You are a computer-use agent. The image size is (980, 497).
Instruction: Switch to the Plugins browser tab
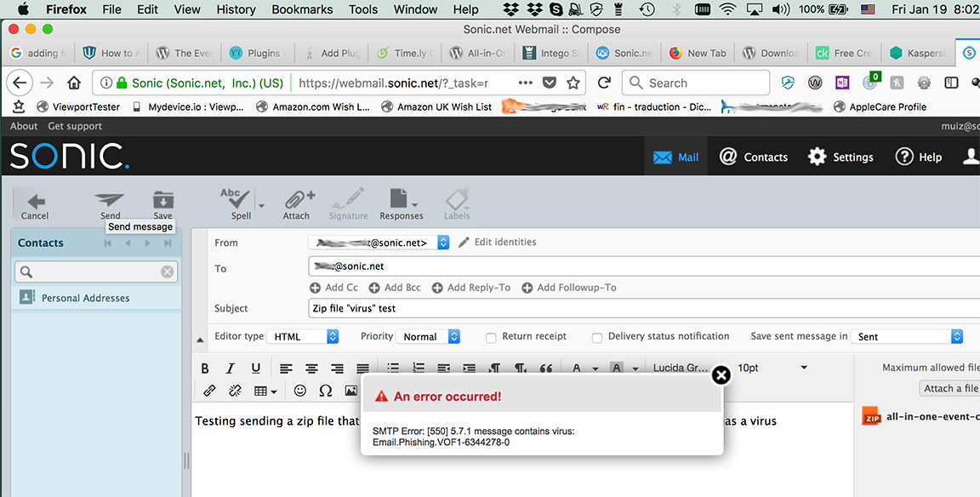point(258,53)
